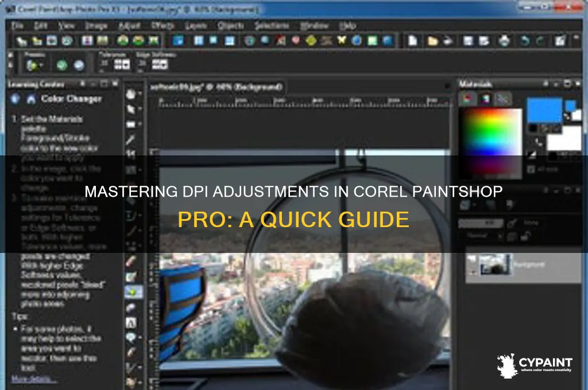Open the Layers menu
The image size is (588, 390).
196,25
